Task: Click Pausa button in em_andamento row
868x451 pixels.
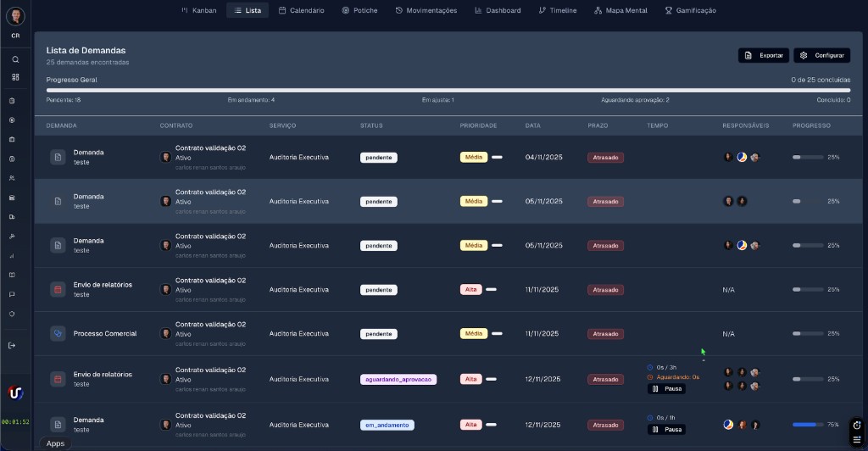Action: coord(666,430)
